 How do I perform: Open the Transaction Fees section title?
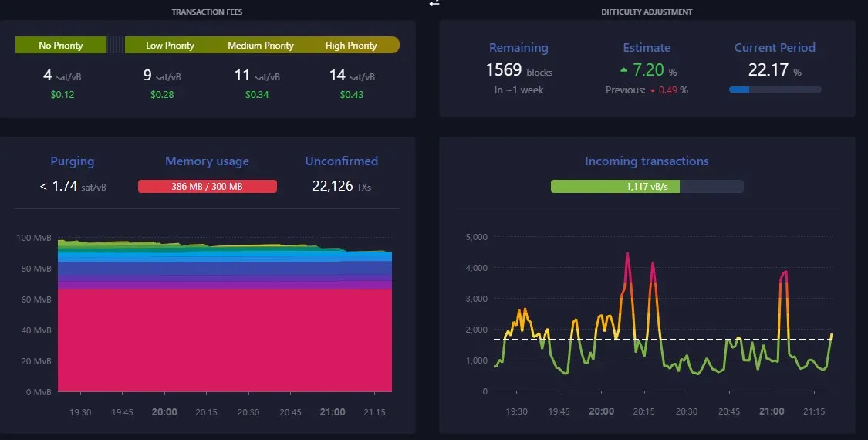point(207,12)
